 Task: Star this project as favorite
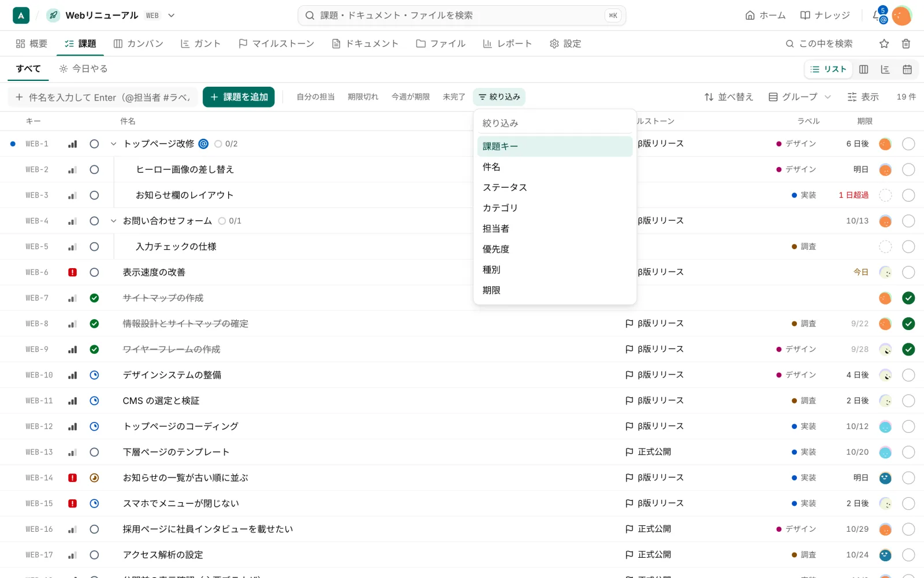tap(884, 43)
